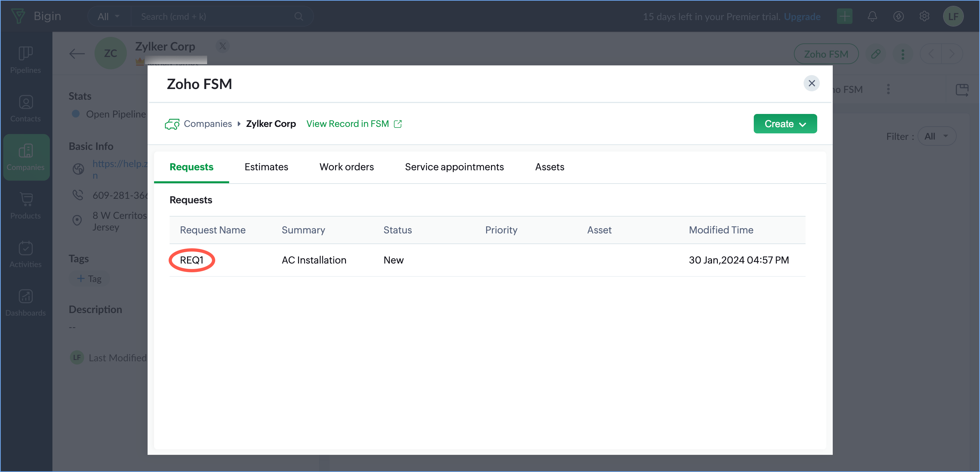Click the Upgrade link
The height and width of the screenshot is (472, 980).
pos(802,17)
